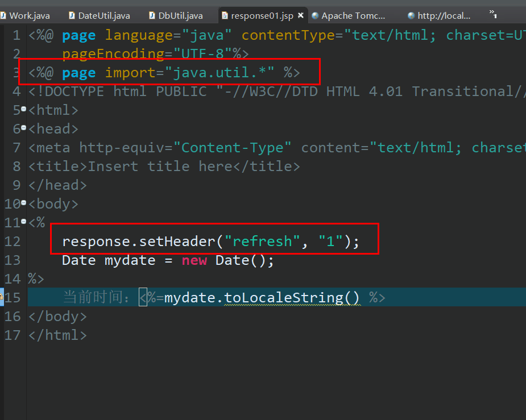Switch to the DbUtil.java tab
This screenshot has width=526, height=420.
tap(176, 16)
